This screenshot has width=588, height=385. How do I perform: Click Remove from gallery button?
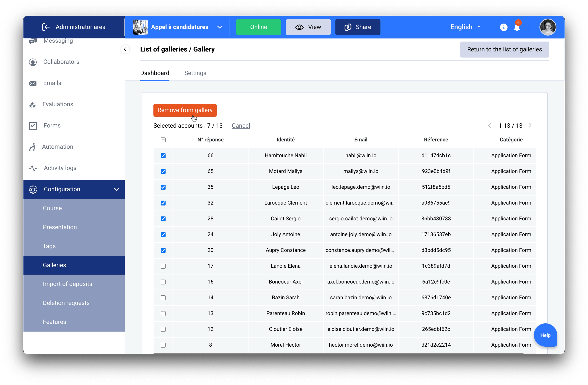pyautogui.click(x=185, y=110)
